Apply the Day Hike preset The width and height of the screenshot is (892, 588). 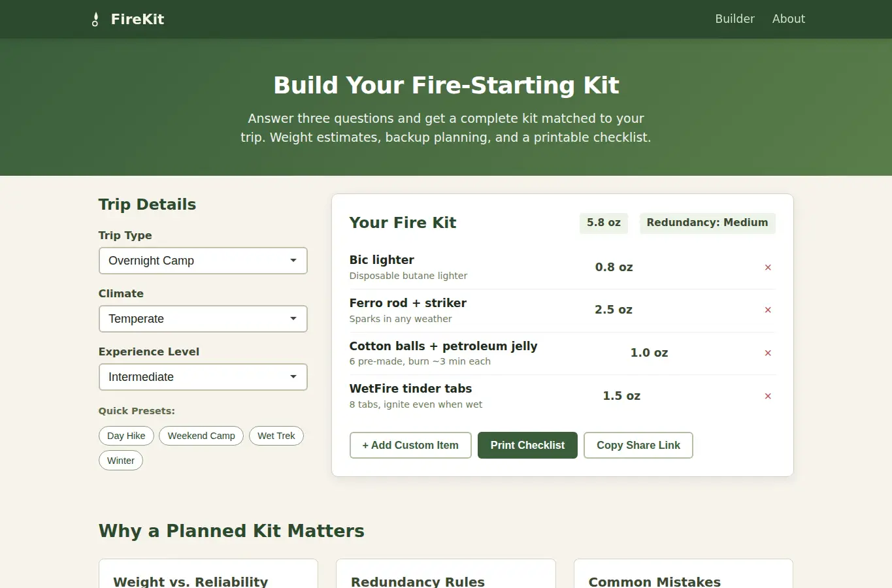point(126,436)
